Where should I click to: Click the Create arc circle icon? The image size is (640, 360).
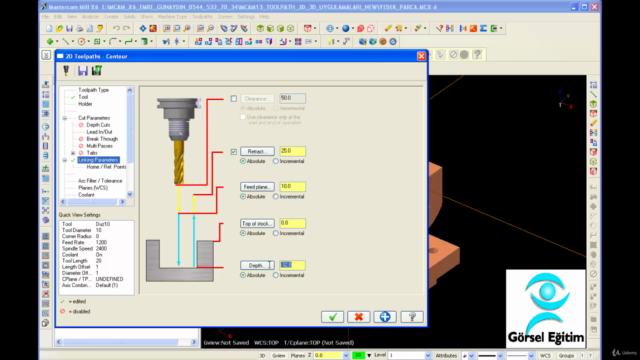(81, 41)
